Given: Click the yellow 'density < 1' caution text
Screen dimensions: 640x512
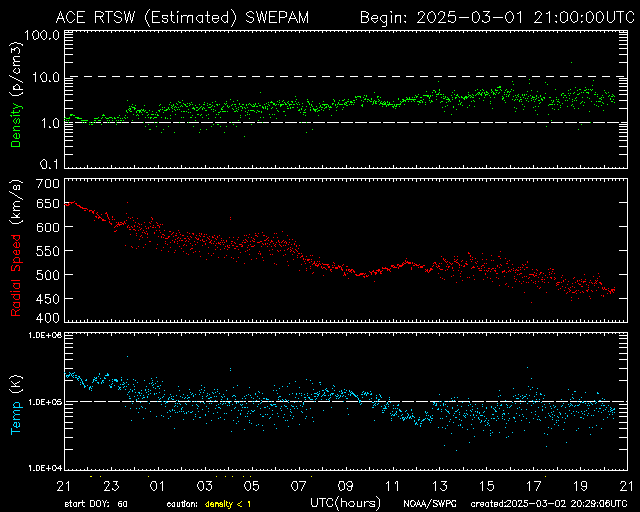Looking at the screenshot, I should 228,504.
